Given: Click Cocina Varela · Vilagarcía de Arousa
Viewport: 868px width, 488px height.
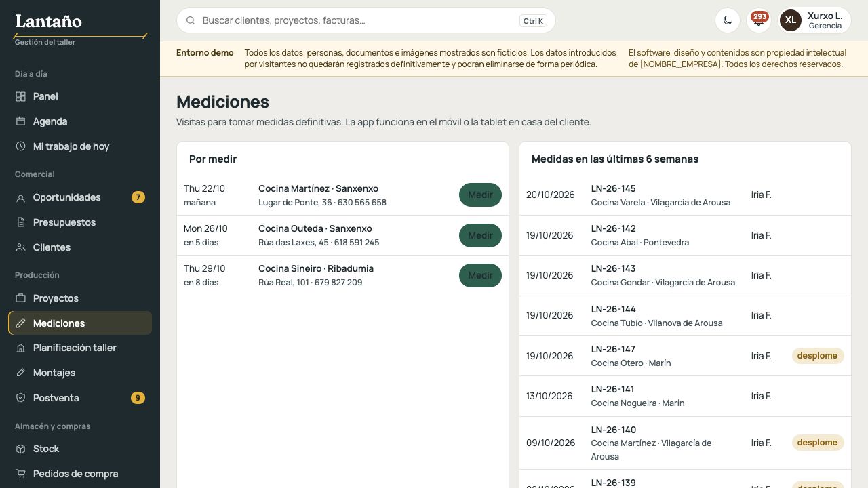Looking at the screenshot, I should tap(660, 203).
